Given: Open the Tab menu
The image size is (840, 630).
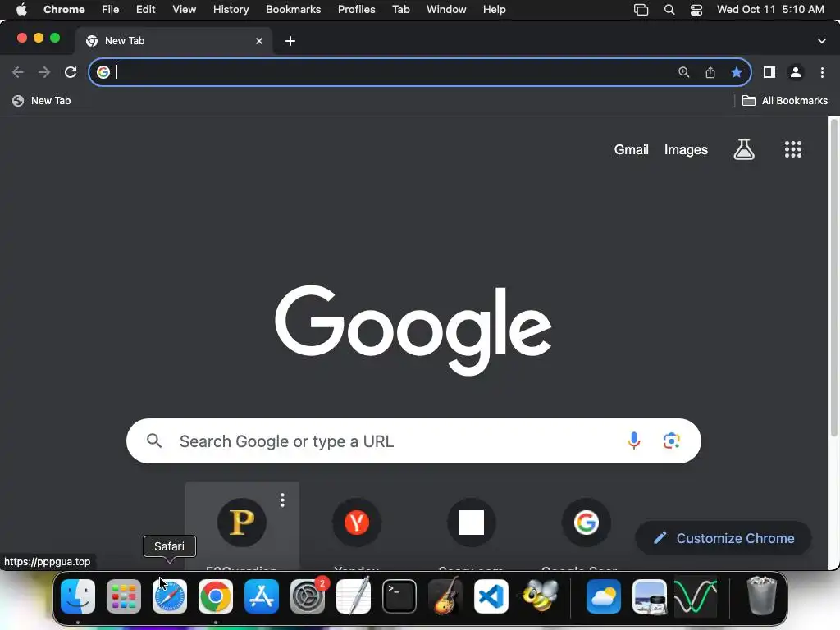Looking at the screenshot, I should pyautogui.click(x=400, y=10).
